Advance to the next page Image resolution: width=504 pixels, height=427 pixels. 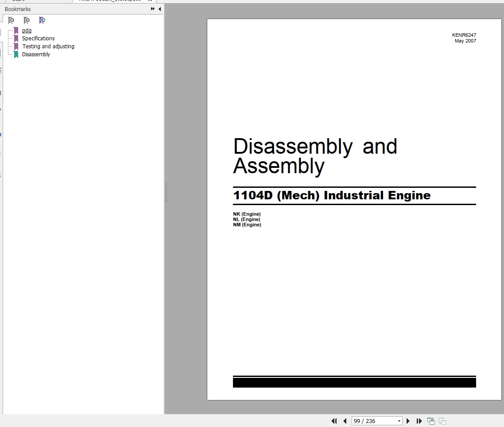click(x=408, y=421)
